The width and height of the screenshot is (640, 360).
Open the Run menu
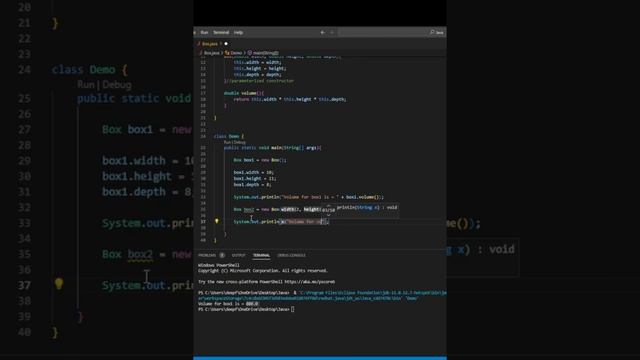coord(204,32)
